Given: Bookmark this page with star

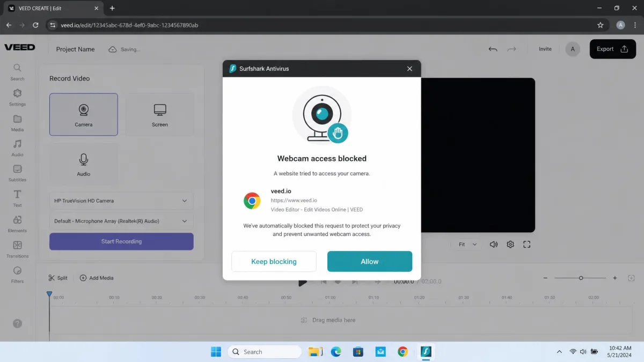Looking at the screenshot, I should (601, 25).
